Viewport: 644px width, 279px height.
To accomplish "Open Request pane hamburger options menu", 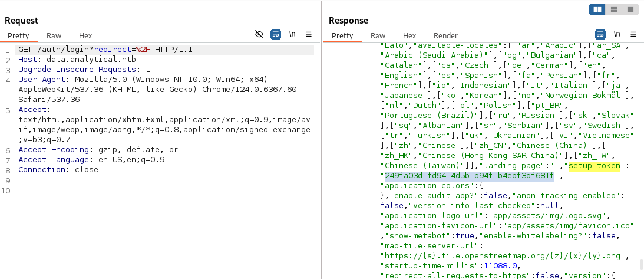I will click(309, 35).
